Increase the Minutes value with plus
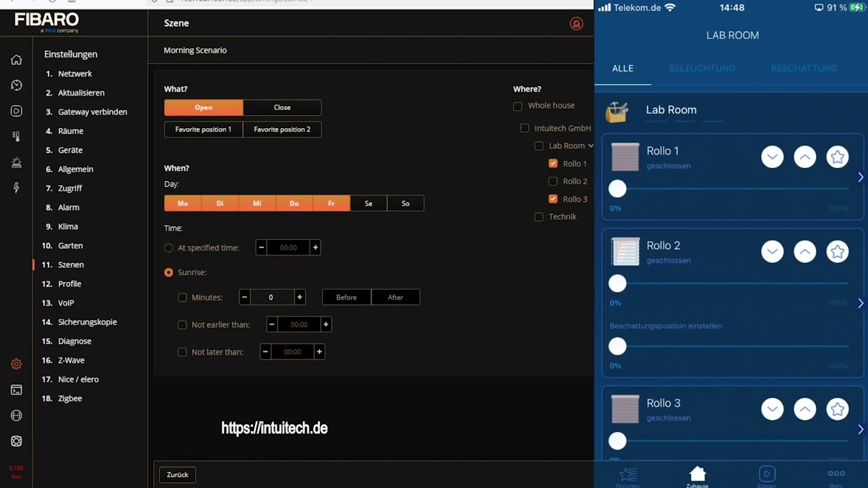This screenshot has width=868, height=488. 300,298
